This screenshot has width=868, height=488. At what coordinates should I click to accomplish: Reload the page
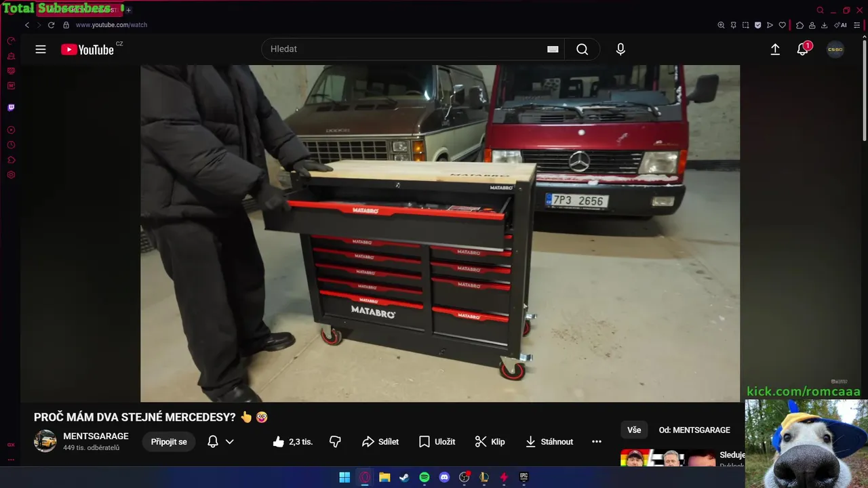51,25
